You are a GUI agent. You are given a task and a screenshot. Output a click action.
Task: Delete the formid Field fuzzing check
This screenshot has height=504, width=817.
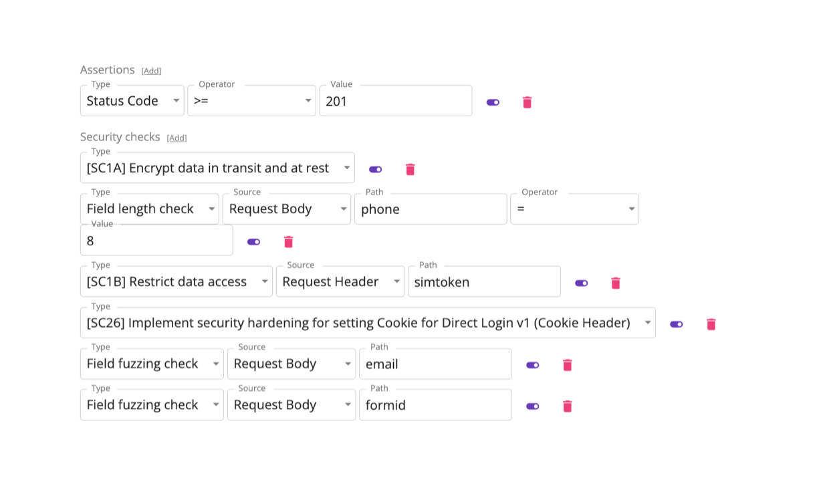point(568,406)
